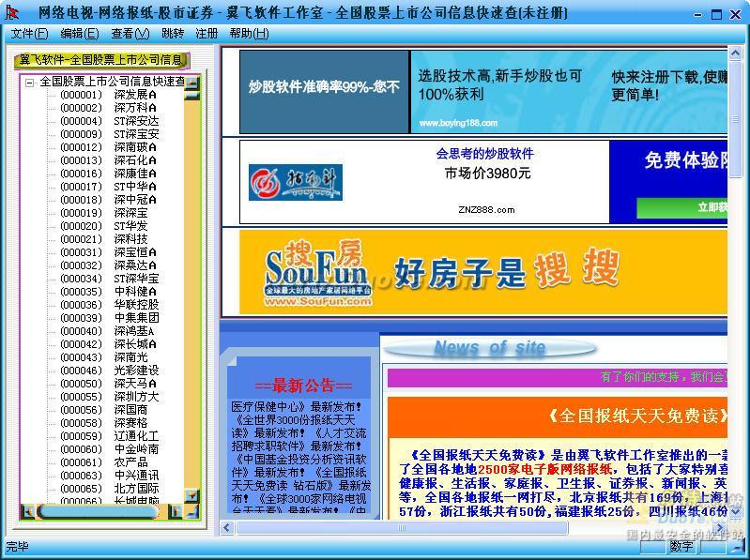This screenshot has width=750, height=560.
Task: Click the application flag icon in title bar
Action: tap(10, 12)
